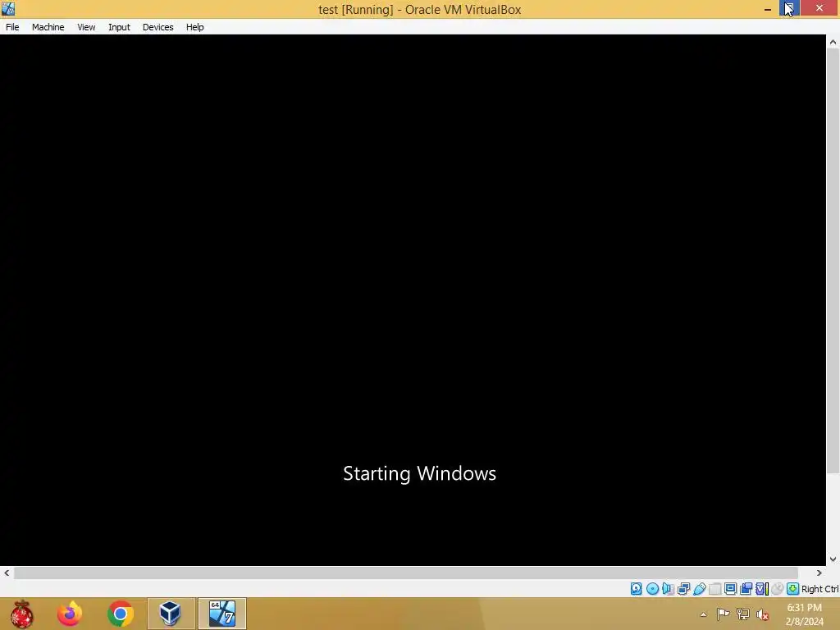
Task: Click the VirtualBox window title icon
Action: [x=8, y=8]
